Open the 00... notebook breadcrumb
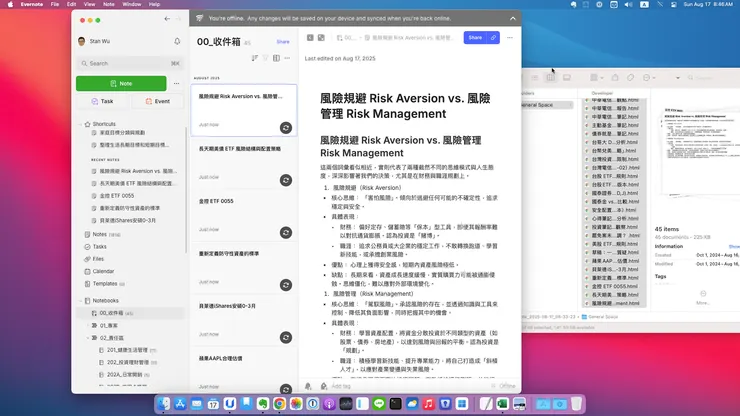Viewport: 740px width, 416px height. tap(346, 37)
